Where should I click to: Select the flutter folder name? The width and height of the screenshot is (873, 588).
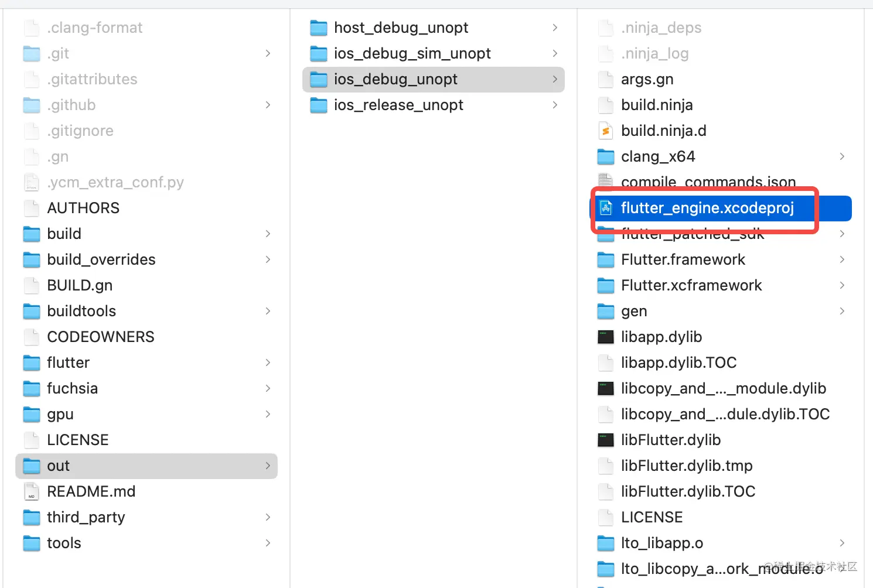coord(69,363)
